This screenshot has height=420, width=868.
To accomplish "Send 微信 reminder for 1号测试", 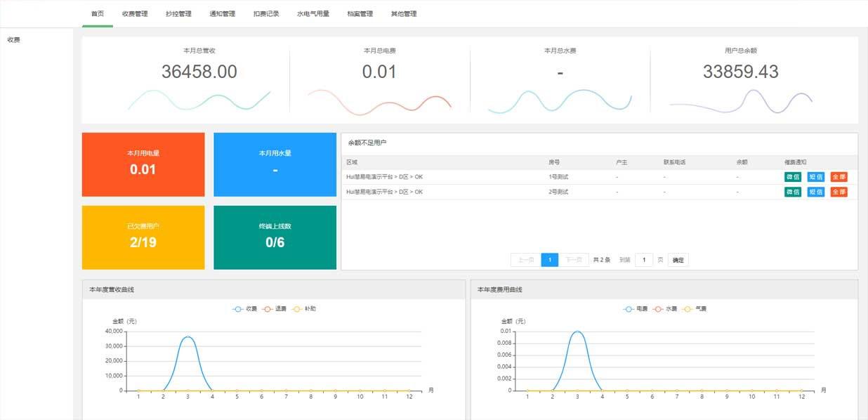I will pyautogui.click(x=791, y=177).
